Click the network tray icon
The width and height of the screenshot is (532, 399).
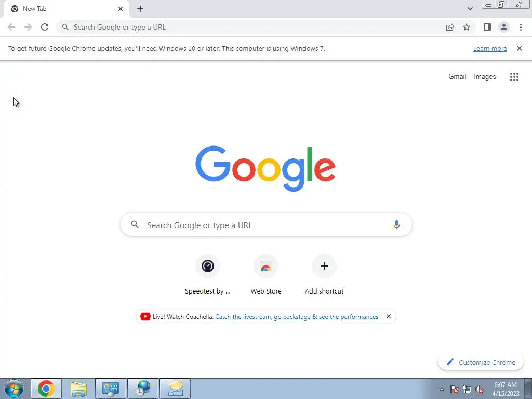467,389
